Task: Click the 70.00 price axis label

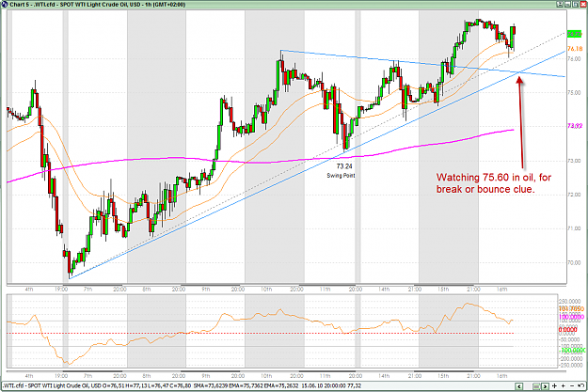Action: coord(574,262)
